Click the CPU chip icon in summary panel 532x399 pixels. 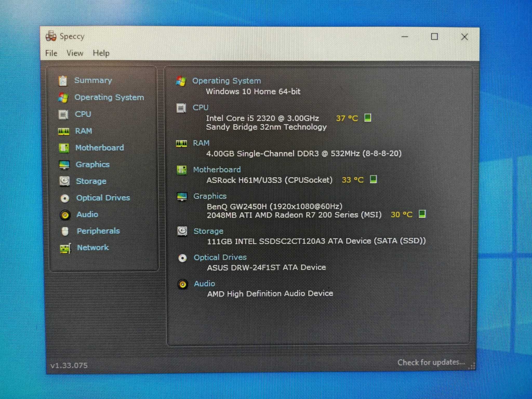tap(181, 108)
